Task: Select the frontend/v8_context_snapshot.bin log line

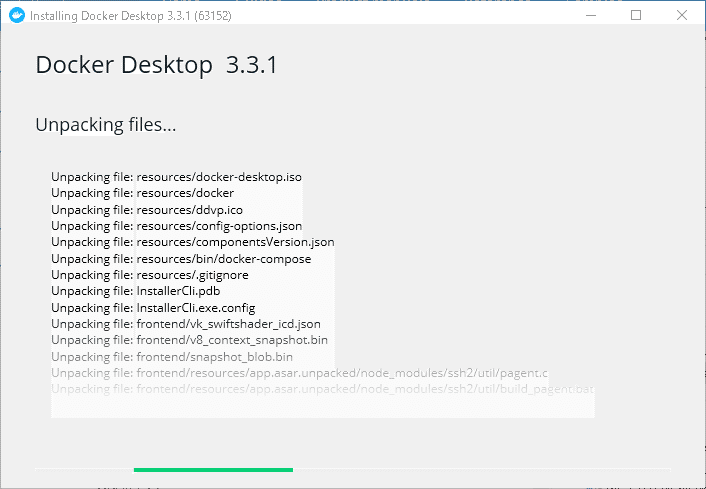Action: pyautogui.click(x=190, y=340)
